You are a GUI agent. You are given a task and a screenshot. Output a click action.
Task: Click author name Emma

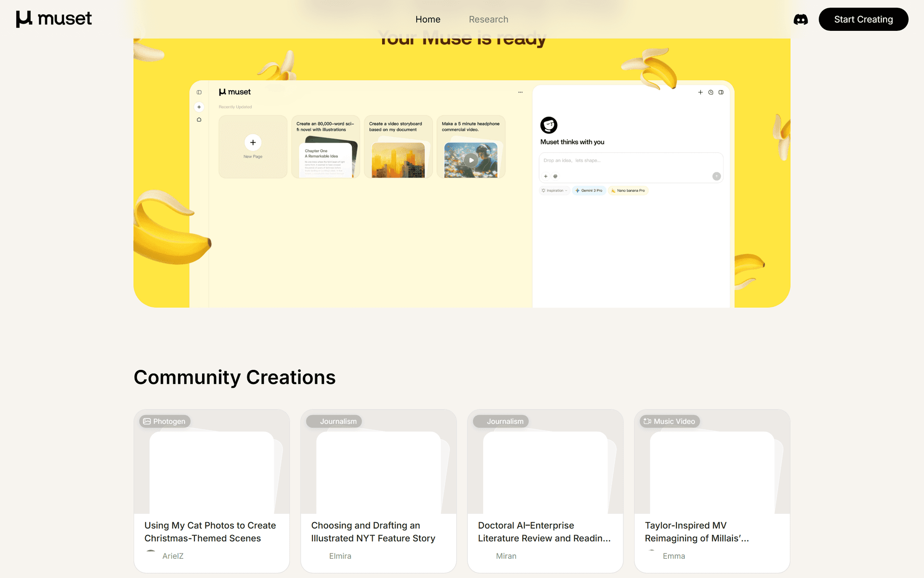(x=674, y=556)
